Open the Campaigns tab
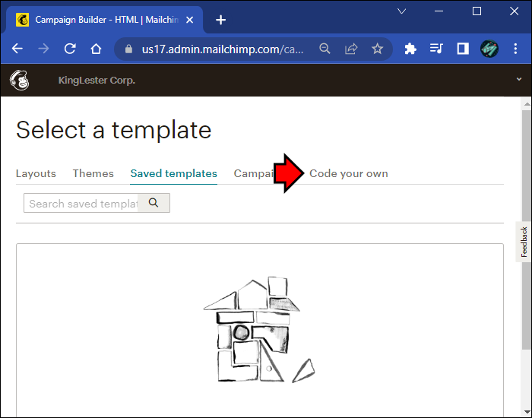Viewport: 532px width, 418px height. 254,174
